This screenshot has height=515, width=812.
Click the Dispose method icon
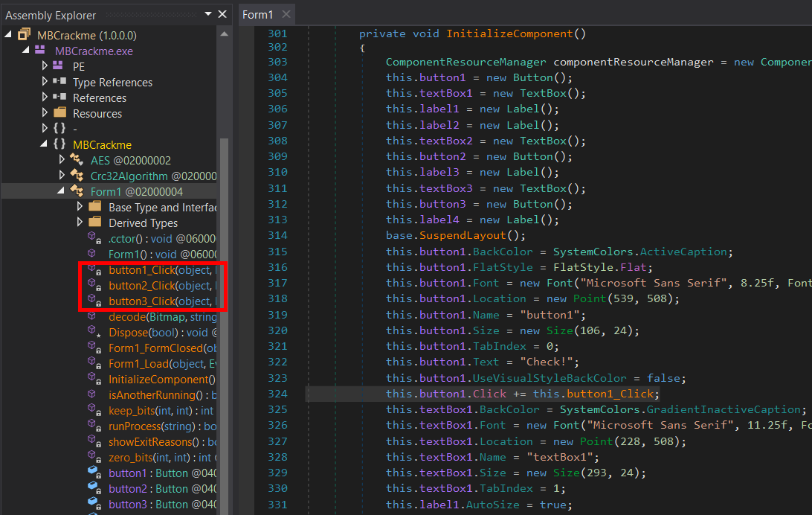(94, 332)
